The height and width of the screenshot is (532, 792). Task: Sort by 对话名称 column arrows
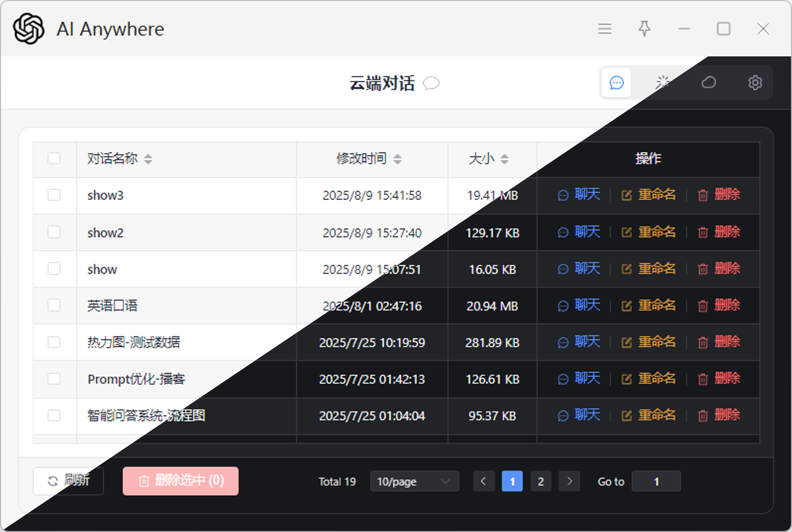click(148, 159)
